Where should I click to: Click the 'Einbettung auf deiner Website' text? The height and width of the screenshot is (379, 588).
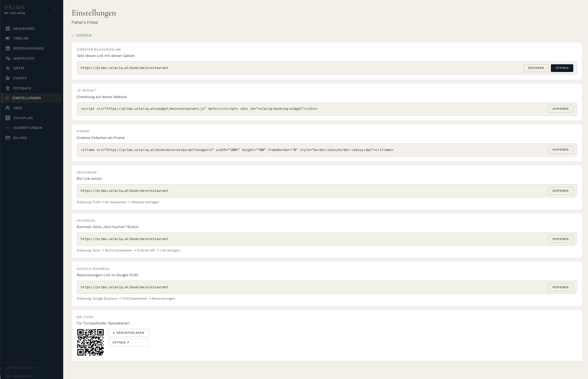(102, 97)
